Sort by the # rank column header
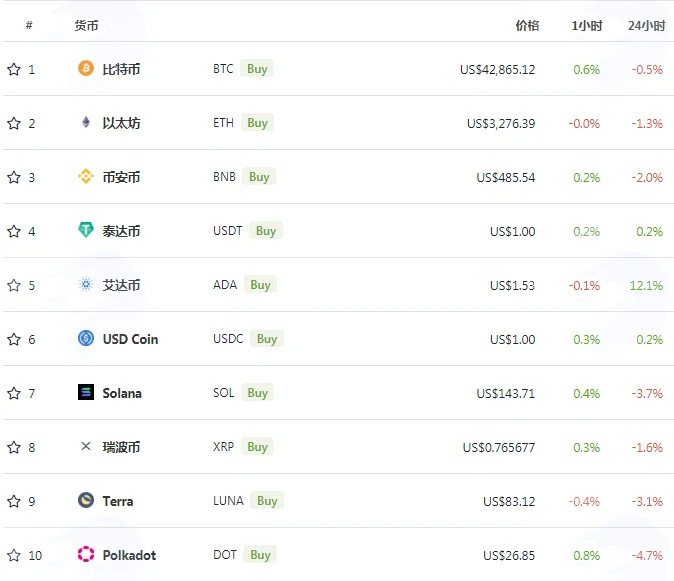The width and height of the screenshot is (674, 581). tap(29, 25)
